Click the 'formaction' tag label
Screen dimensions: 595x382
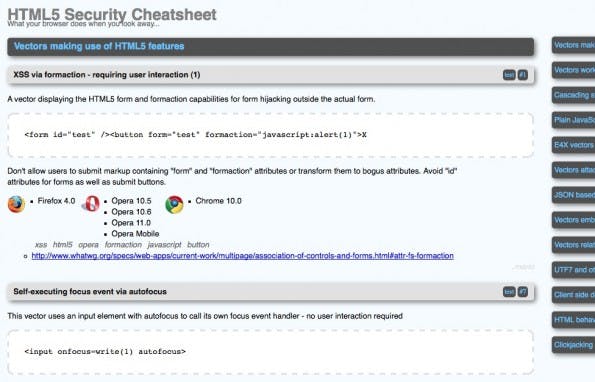[123, 245]
